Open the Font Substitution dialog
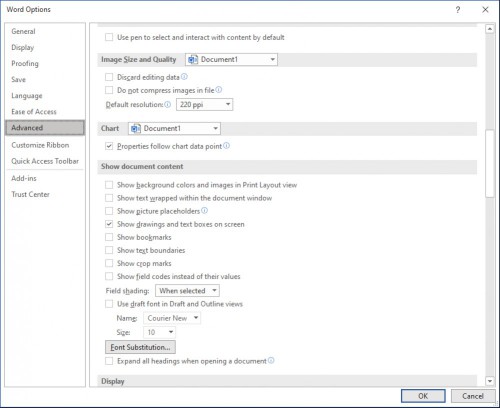Screen dimensions: 500x408 coord(140,347)
